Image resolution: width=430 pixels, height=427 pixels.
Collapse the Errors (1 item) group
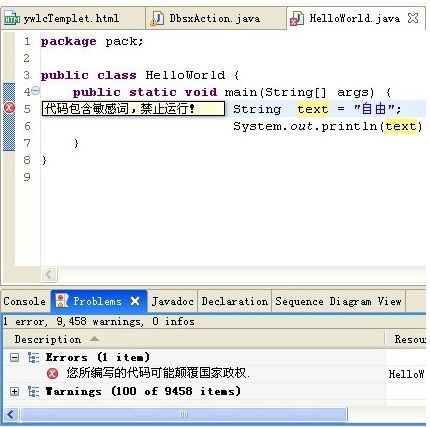14,358
